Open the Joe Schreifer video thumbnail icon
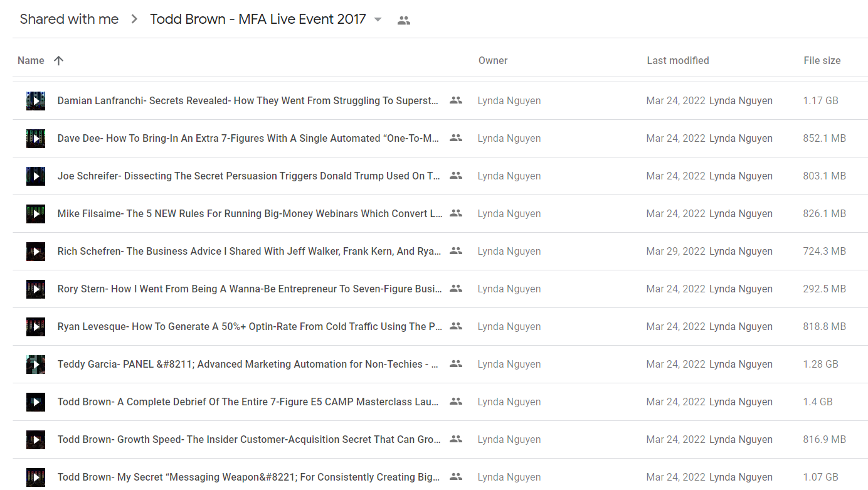Viewport: 868px width, 490px height. (x=36, y=176)
